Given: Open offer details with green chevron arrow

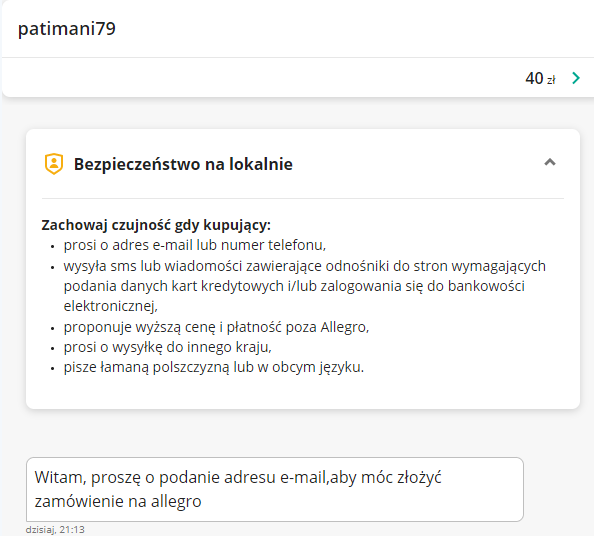Looking at the screenshot, I should point(576,78).
